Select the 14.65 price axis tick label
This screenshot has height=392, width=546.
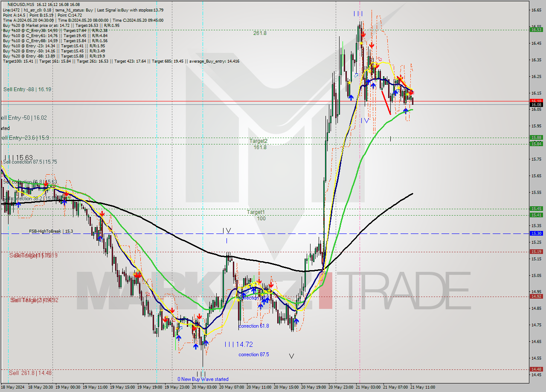[x=536, y=341]
